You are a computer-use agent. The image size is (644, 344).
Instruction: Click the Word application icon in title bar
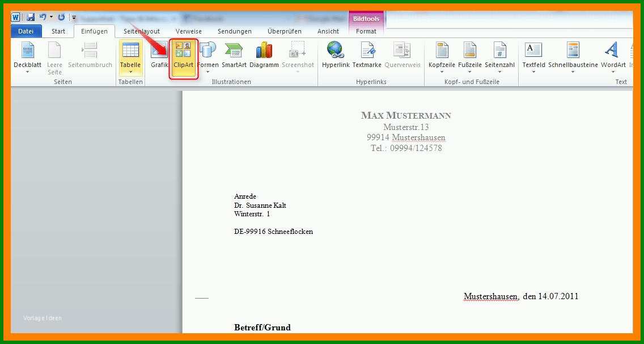click(16, 17)
